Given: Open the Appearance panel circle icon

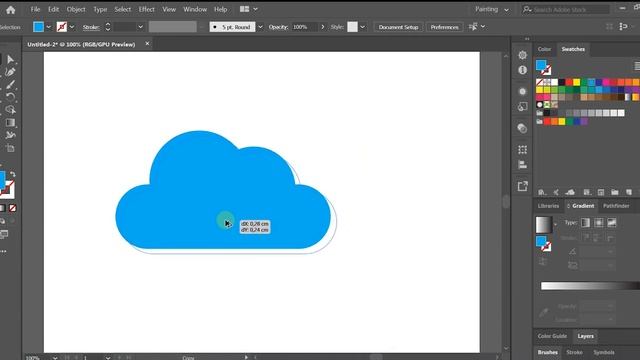Looking at the screenshot, I should [x=522, y=91].
